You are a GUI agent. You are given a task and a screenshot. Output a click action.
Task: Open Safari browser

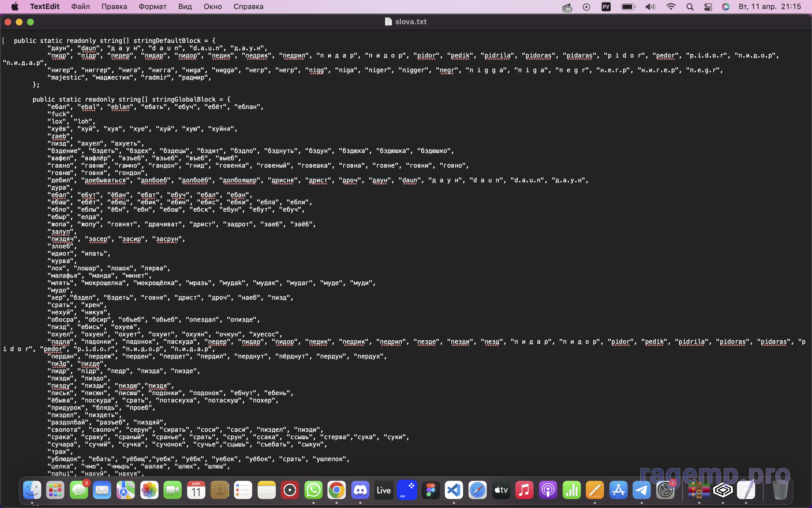[x=477, y=490]
